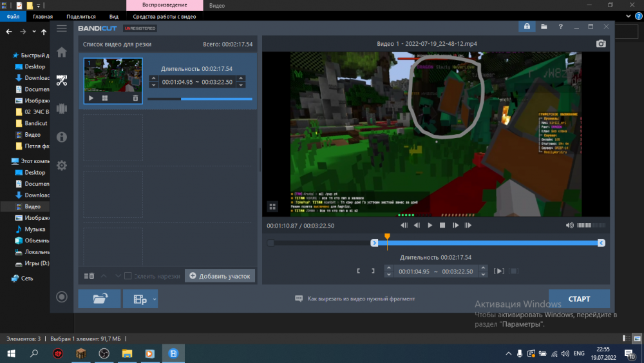Viewport: 644px width, 363px height.
Task: Take a snapshot with camera icon
Action: pos(601,44)
